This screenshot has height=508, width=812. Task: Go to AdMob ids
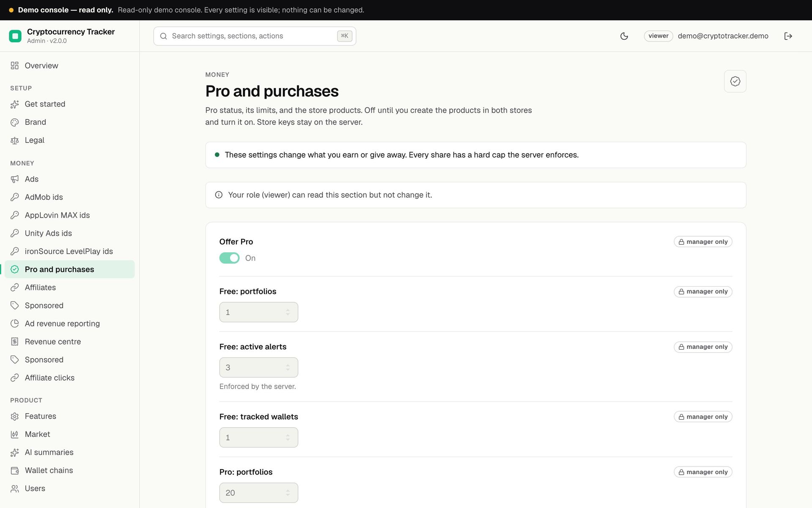70,197
